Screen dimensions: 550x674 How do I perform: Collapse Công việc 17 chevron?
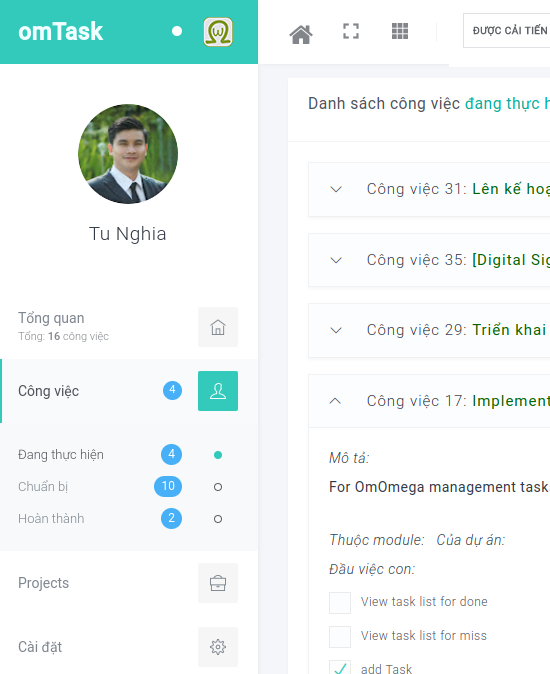pos(335,401)
